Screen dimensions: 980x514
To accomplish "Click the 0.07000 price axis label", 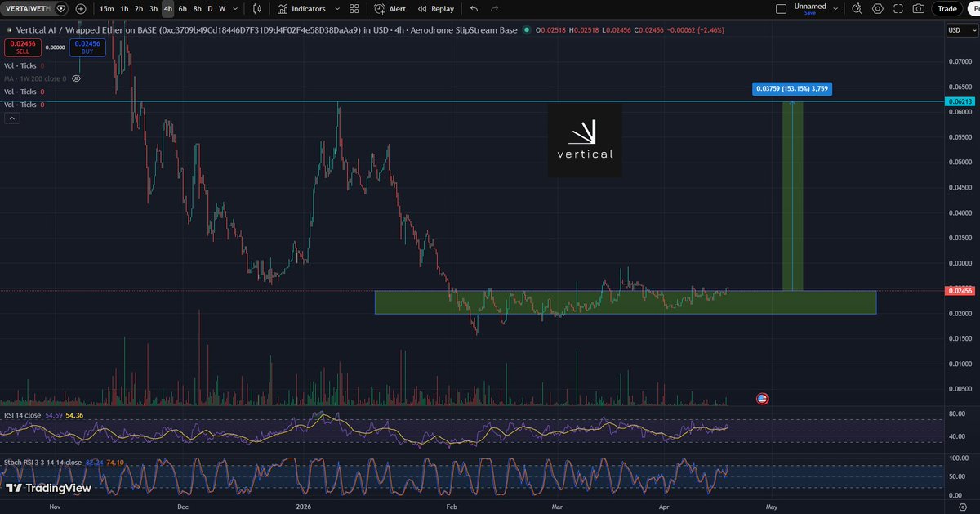I will tap(959, 61).
